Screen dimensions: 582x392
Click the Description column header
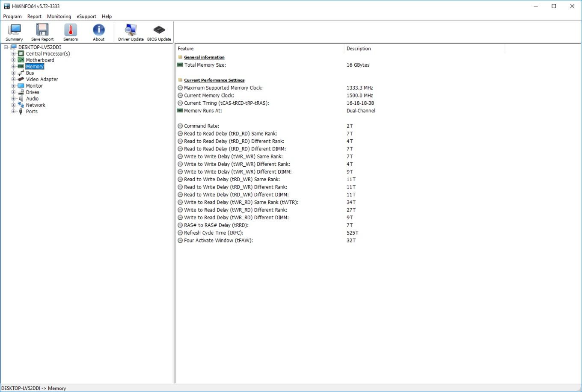coord(425,49)
